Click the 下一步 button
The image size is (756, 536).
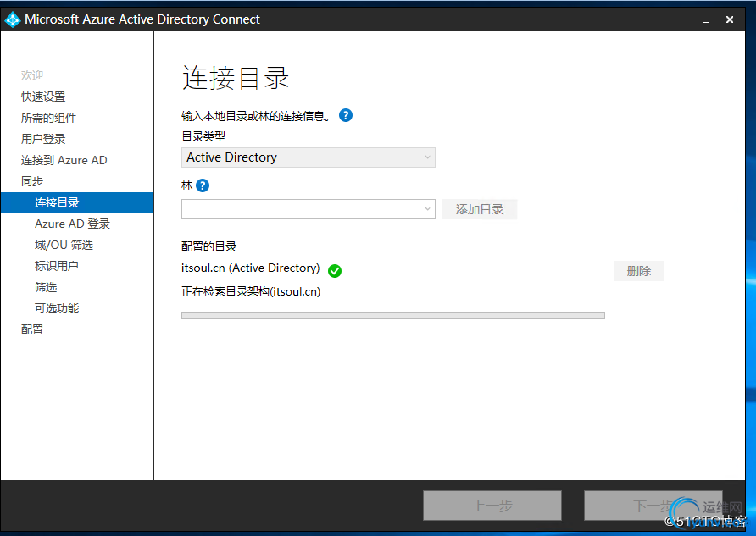tap(653, 506)
